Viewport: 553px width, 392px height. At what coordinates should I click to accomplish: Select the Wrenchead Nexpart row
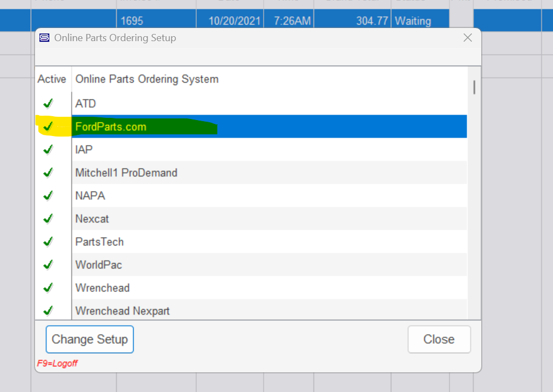coord(270,310)
